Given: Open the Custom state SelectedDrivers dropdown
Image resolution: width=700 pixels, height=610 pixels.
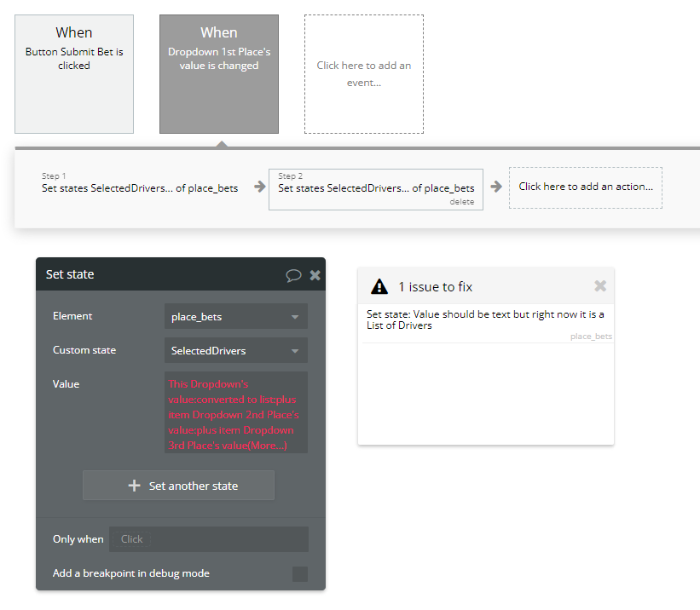Looking at the screenshot, I should tap(235, 350).
